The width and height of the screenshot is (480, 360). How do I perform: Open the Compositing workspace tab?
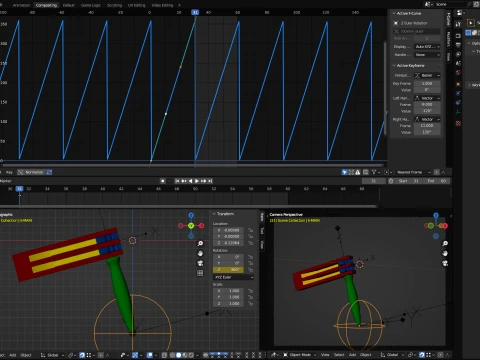coord(46,5)
